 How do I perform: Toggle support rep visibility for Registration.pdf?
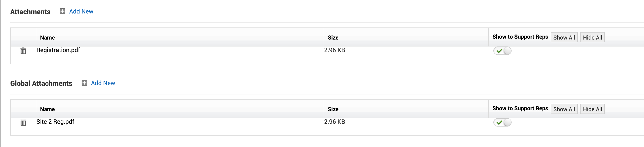[x=502, y=51]
